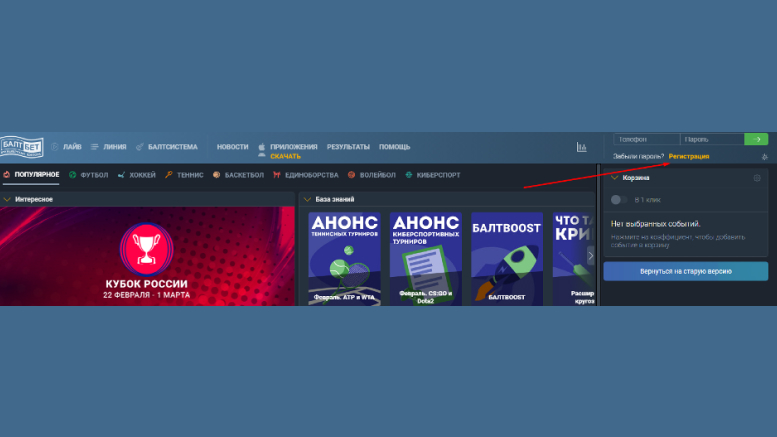Select the Футбол sport icon
The image size is (777, 437).
point(73,175)
